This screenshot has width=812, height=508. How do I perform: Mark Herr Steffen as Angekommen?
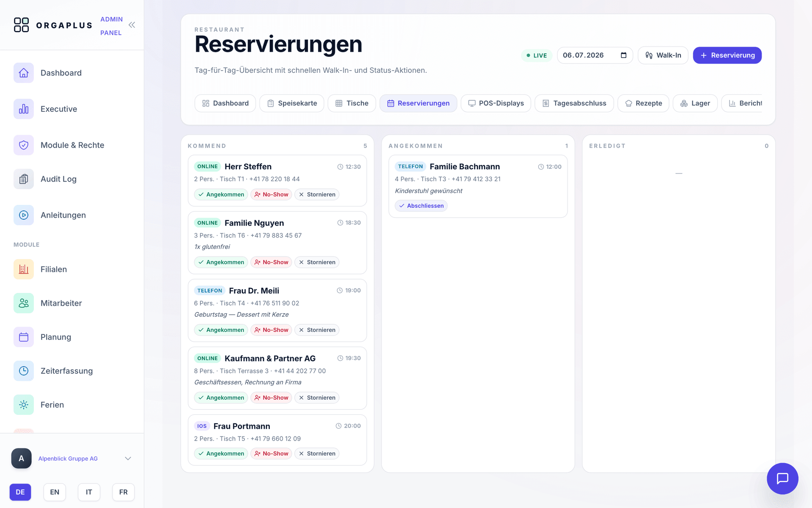pyautogui.click(x=221, y=195)
